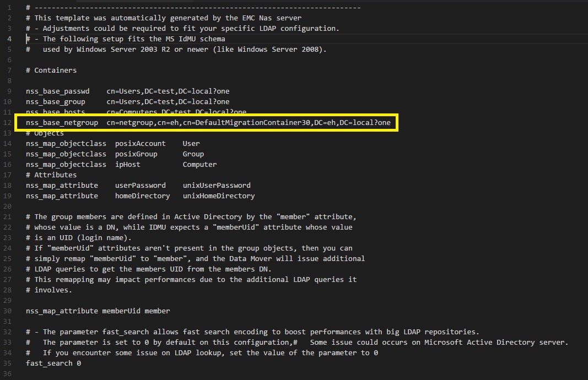The image size is (588, 380).
Task: Click the # Attributes comment header
Action: click(x=51, y=175)
